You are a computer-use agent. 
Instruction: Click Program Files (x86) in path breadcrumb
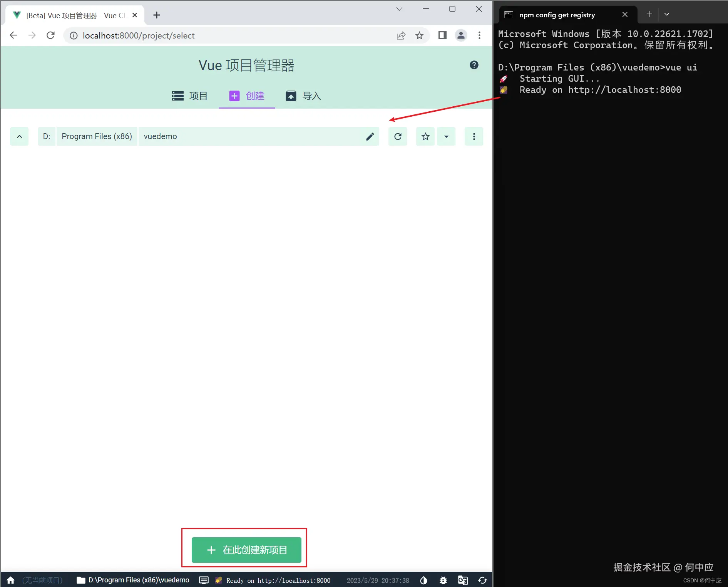[x=97, y=136]
